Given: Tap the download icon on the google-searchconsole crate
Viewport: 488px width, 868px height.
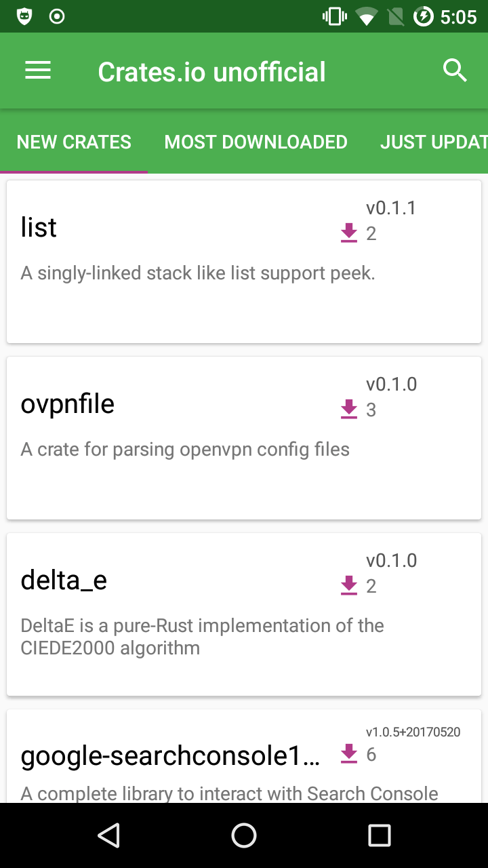Looking at the screenshot, I should [348, 753].
